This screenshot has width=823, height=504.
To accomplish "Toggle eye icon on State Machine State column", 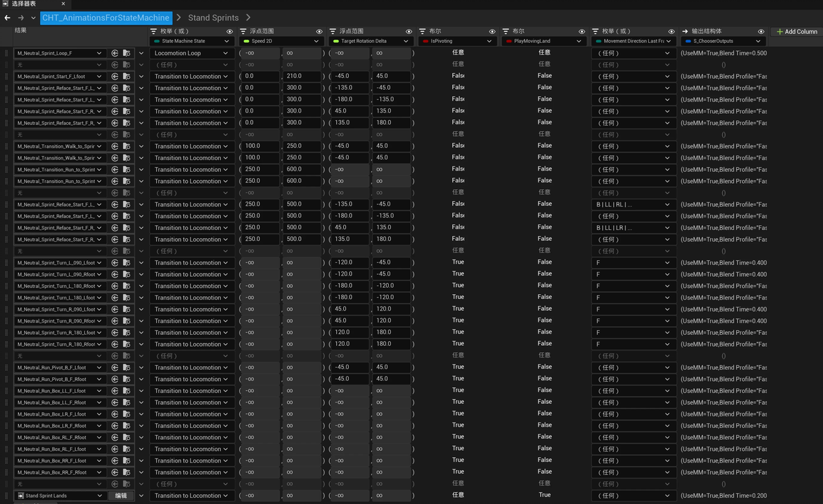I will [x=229, y=32].
